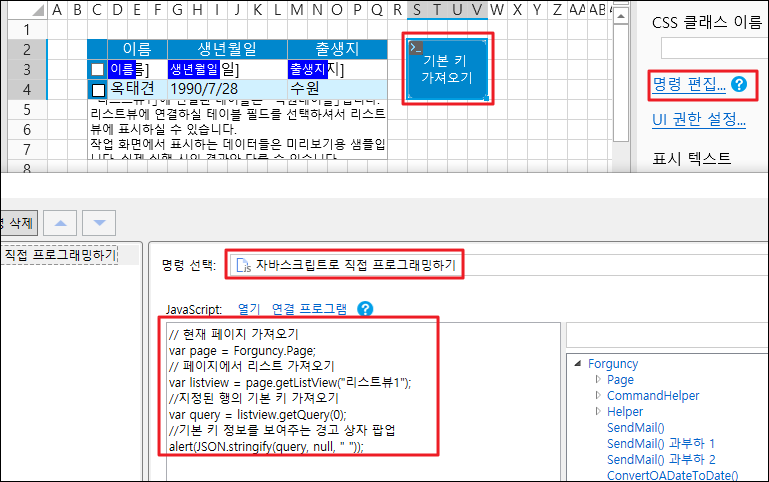Collapse the Forguncy tree node
The image size is (769, 482).
pyautogui.click(x=578, y=364)
